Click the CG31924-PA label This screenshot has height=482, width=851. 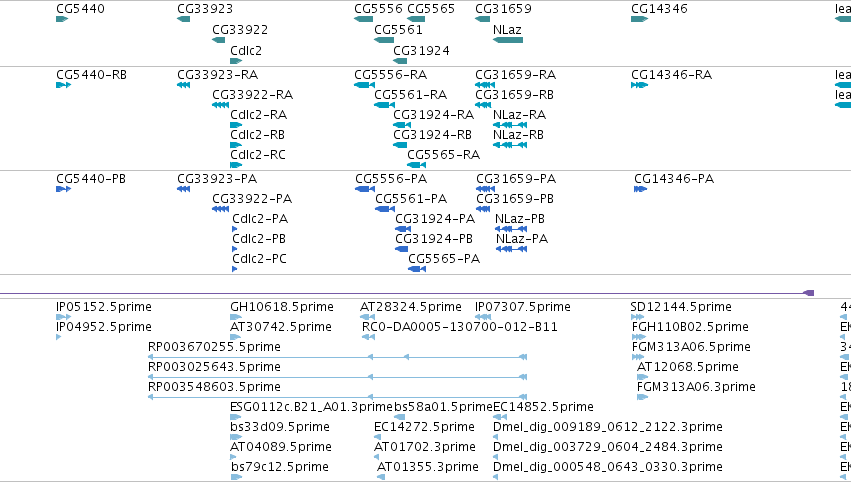coord(435,219)
